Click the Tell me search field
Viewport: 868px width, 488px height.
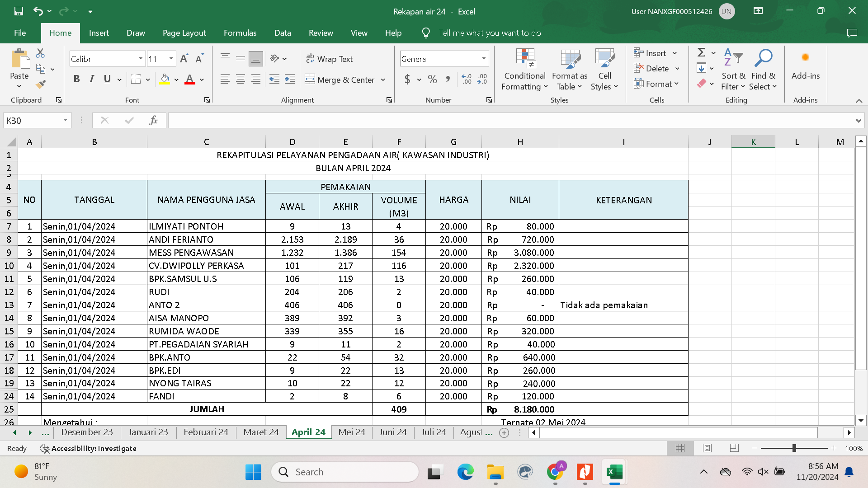(490, 33)
